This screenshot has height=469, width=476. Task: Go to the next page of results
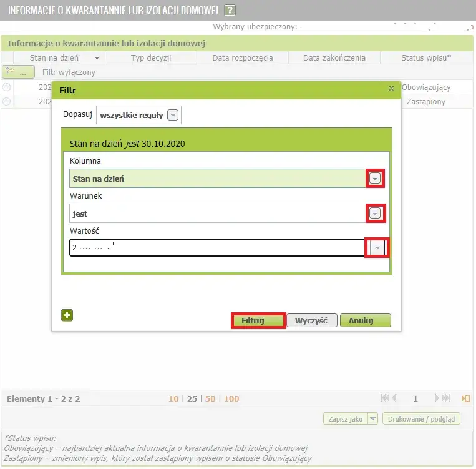[437, 398]
